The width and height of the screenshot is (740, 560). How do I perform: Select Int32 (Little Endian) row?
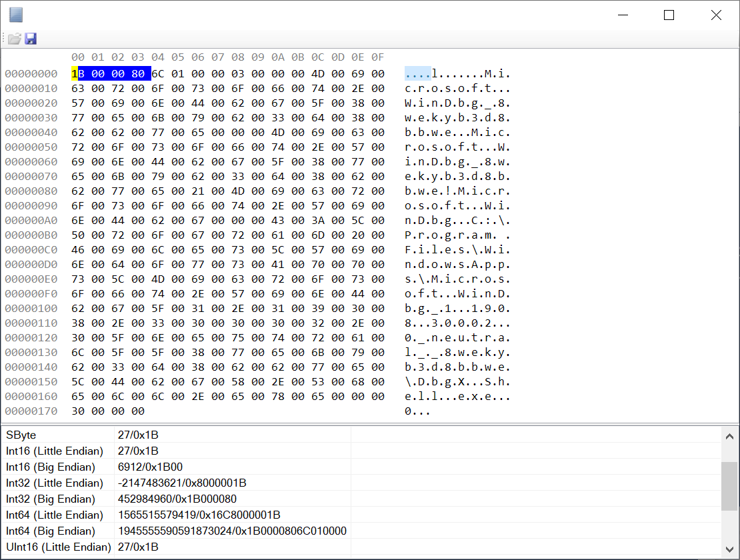click(361, 483)
